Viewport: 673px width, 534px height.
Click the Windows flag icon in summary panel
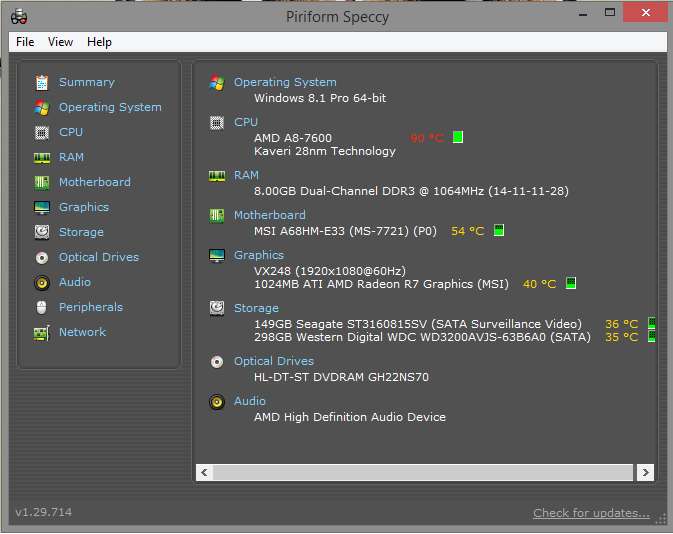click(x=217, y=82)
